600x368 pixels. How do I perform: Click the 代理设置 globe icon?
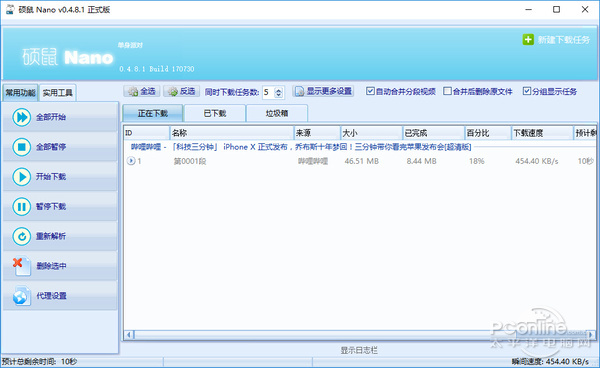21,296
